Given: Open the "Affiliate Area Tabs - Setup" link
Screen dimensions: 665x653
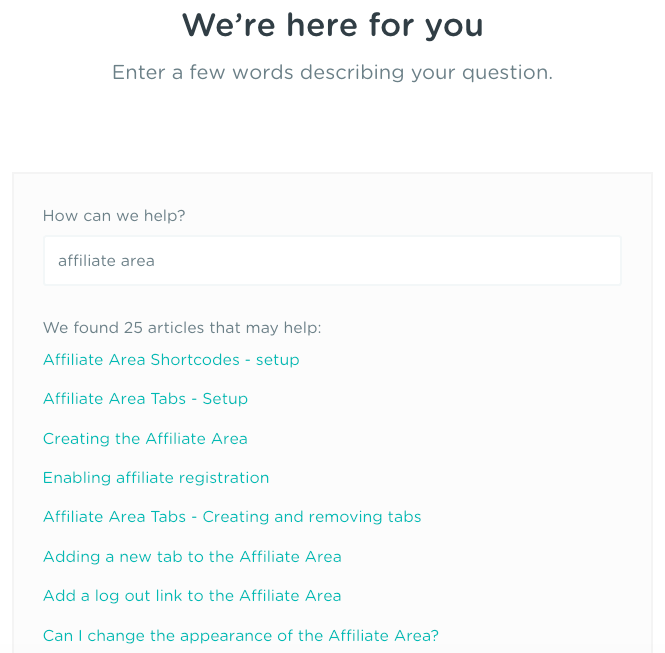Looking at the screenshot, I should coord(145,399).
